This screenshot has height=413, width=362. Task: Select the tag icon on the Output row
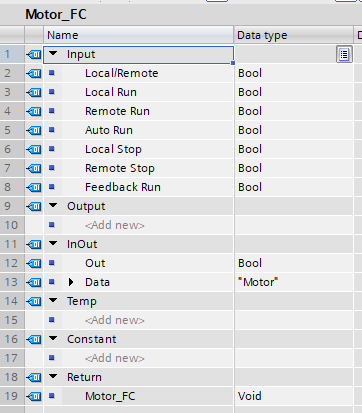point(34,206)
